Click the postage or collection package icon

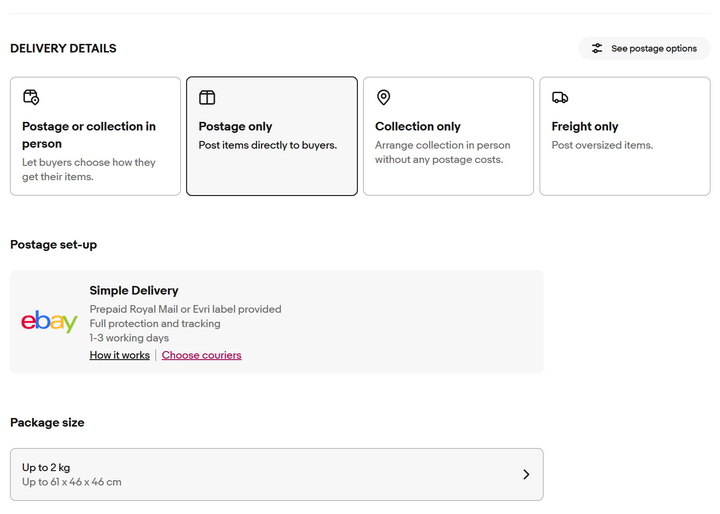31,97
